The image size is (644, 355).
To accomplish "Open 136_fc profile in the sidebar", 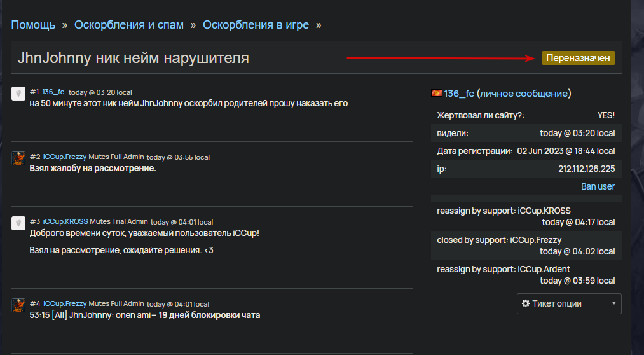I will coord(459,94).
